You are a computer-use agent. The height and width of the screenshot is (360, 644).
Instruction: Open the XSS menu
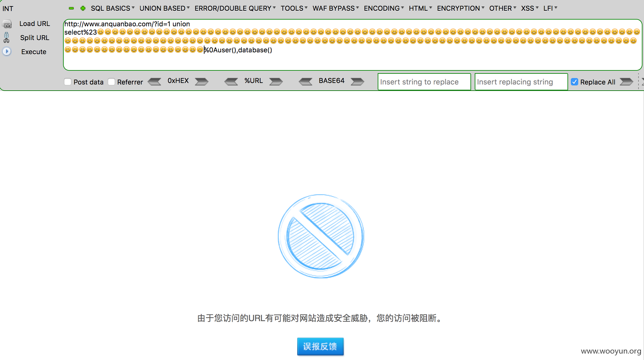(x=530, y=8)
